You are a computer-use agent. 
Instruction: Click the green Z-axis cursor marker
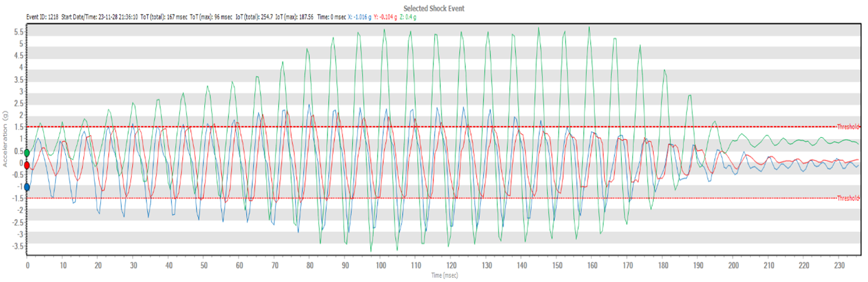point(26,153)
